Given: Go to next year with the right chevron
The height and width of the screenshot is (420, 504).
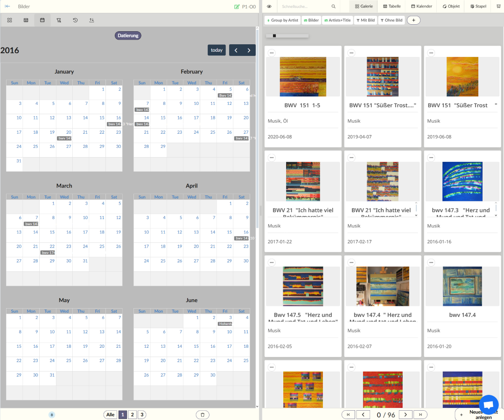Looking at the screenshot, I should pos(249,50).
